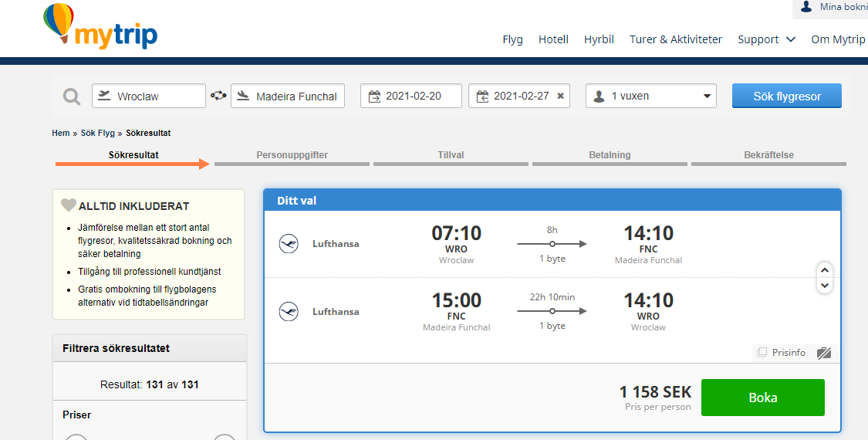Open Hyrbil in top navigation
The height and width of the screenshot is (440, 868).
(x=599, y=39)
